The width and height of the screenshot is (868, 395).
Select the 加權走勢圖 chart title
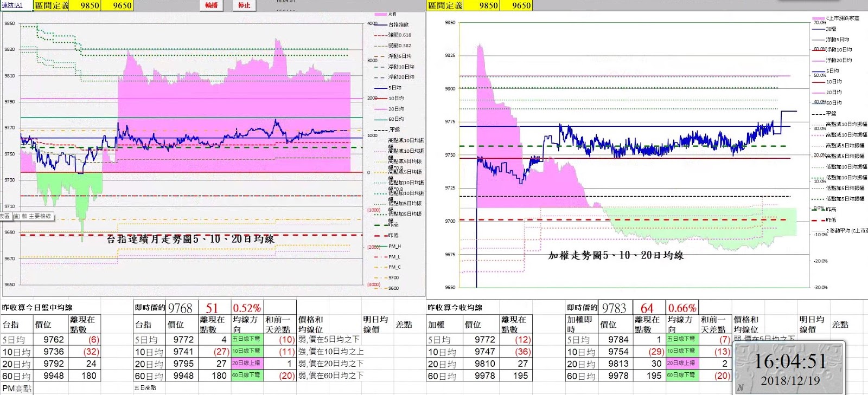[616, 255]
